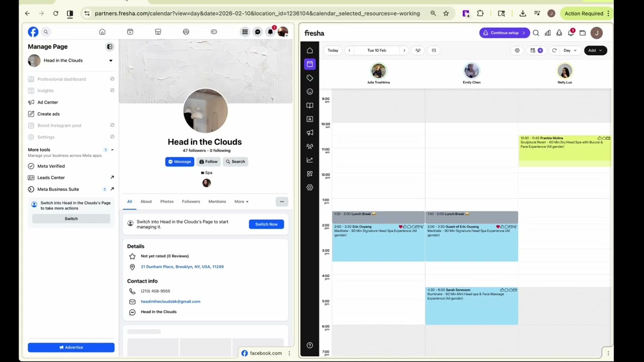Click the Today button in Fresha
This screenshot has width=644, height=362.
[x=333, y=50]
